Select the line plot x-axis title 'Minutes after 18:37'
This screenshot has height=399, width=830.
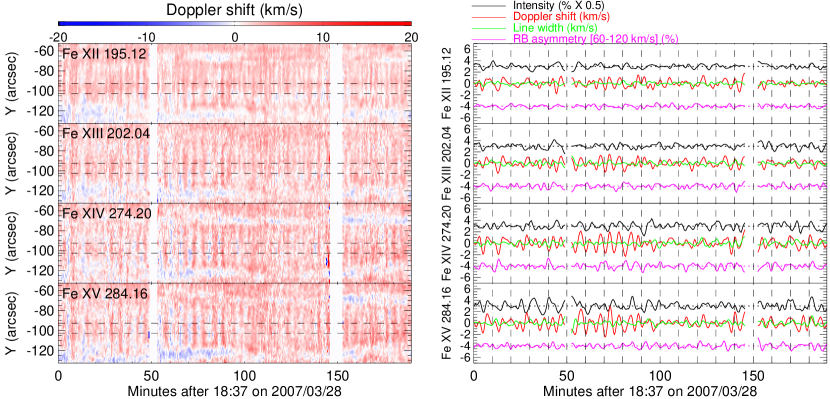click(x=651, y=391)
